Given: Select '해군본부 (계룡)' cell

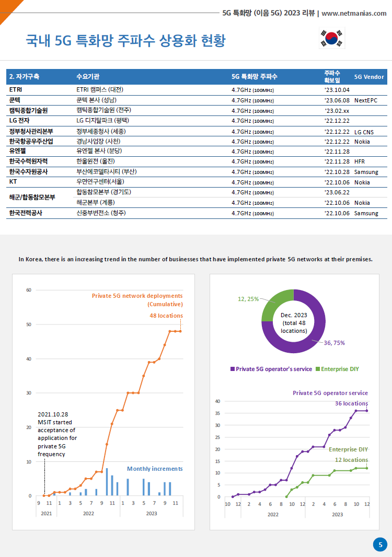Looking at the screenshot, I should pos(96,203).
